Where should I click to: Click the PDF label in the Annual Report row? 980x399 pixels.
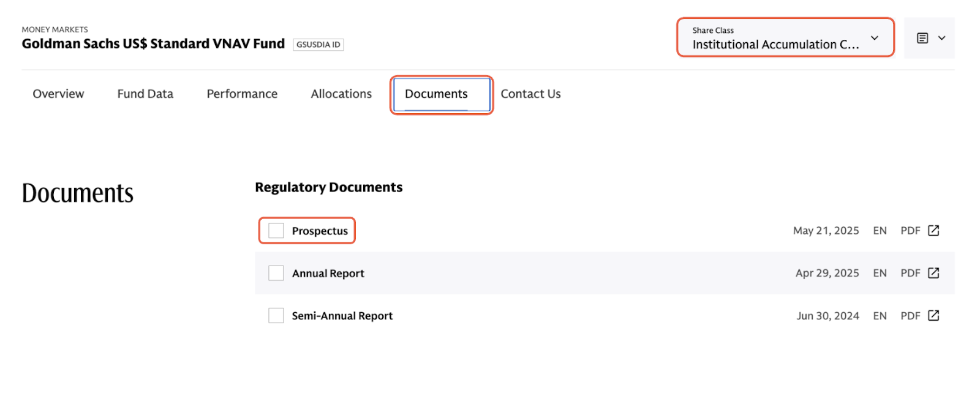click(910, 273)
